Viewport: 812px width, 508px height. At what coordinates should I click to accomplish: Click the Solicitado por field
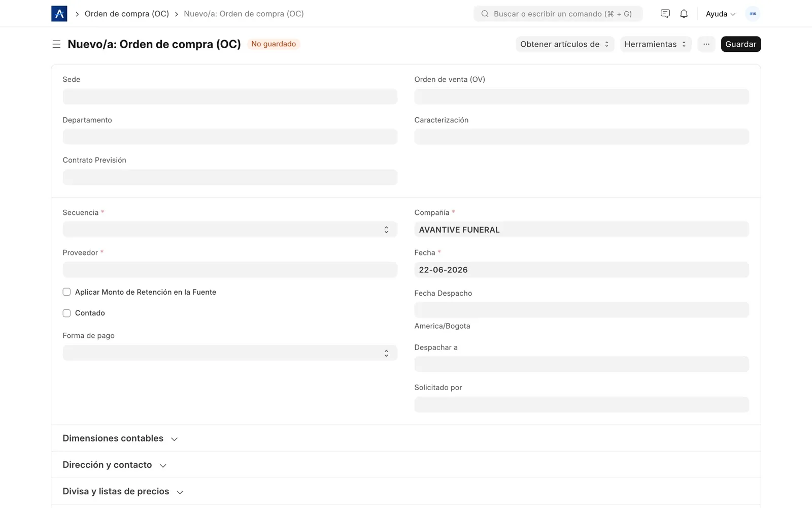pos(582,404)
